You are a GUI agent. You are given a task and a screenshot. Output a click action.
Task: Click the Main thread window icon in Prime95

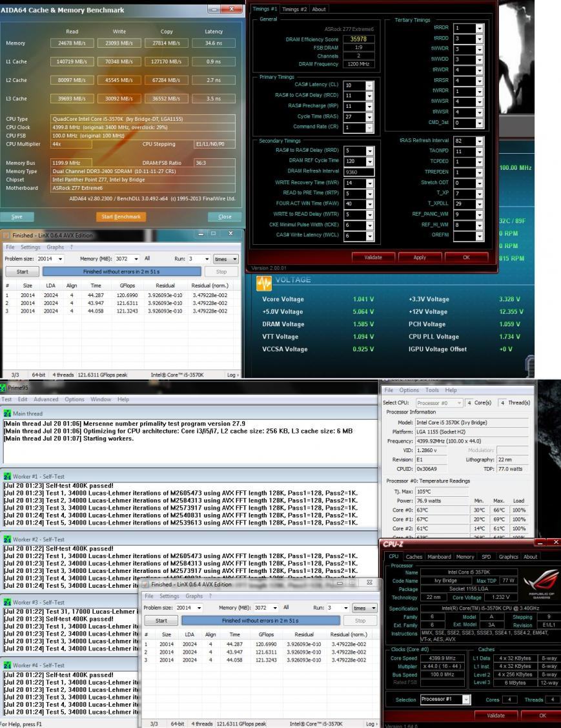[x=8, y=413]
